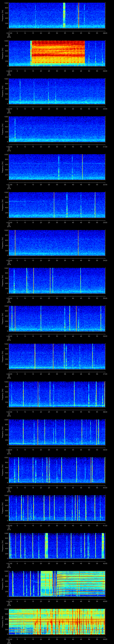Select the spectrogram panel starting at 4:31:00
This screenshot has width=114, height=644.
tap(57, 167)
